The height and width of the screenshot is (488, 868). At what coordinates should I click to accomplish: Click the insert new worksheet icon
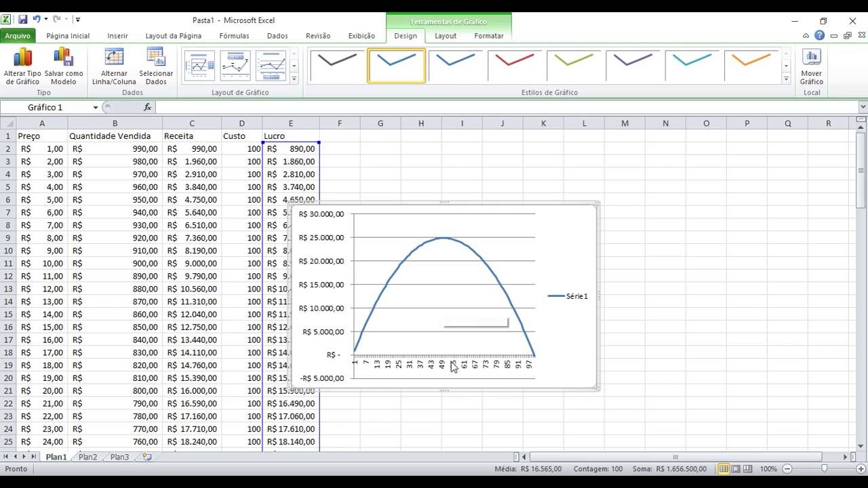(146, 457)
